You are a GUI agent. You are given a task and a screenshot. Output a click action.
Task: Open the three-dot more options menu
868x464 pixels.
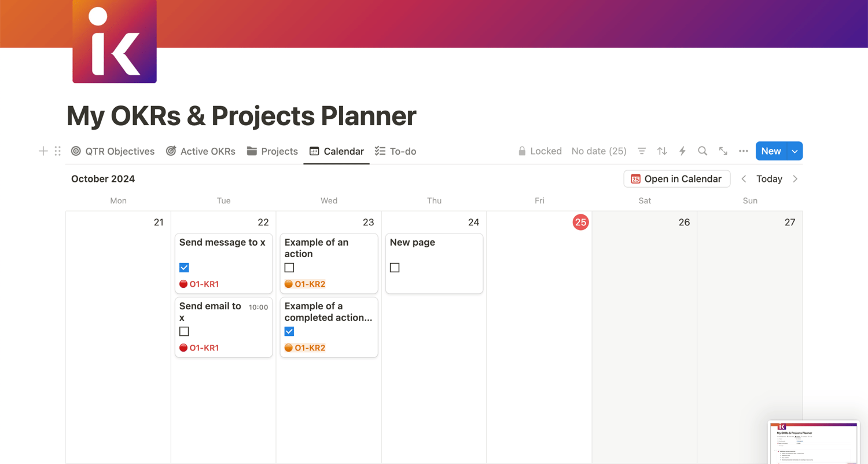(744, 151)
